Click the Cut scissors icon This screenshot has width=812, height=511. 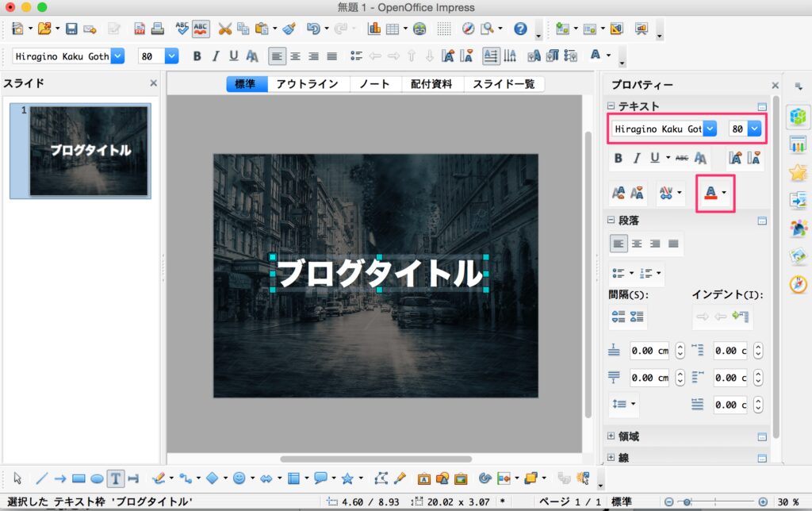[x=224, y=29]
